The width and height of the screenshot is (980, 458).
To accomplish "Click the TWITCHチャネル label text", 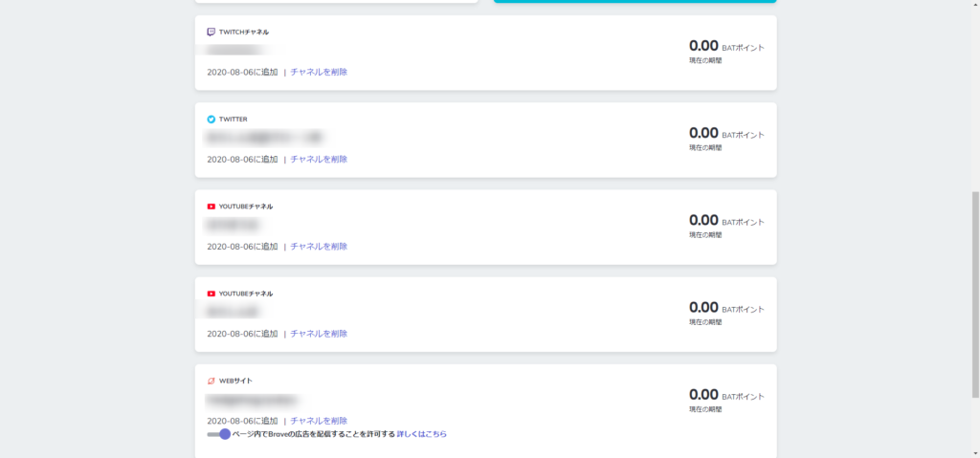I will [x=243, y=33].
